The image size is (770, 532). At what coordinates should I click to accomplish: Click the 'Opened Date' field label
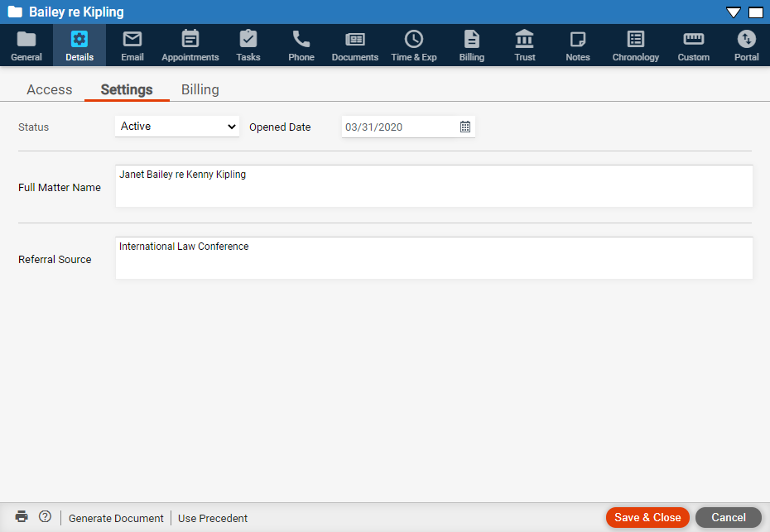(x=280, y=127)
